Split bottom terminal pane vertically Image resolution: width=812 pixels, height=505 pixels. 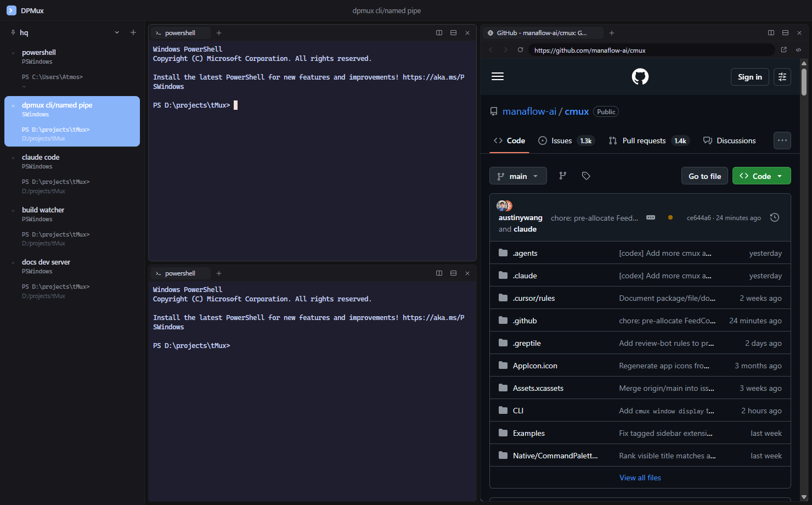pos(439,273)
